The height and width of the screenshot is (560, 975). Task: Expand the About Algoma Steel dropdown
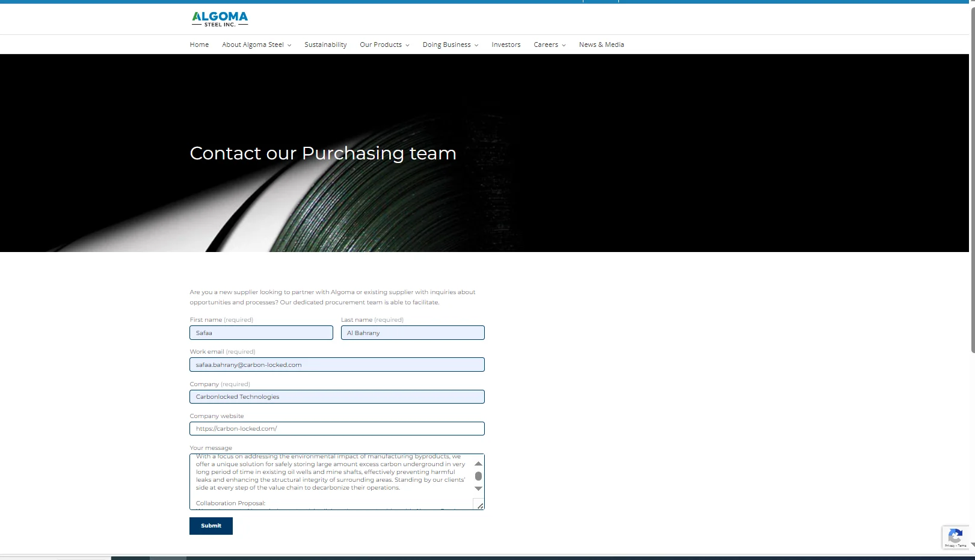(257, 45)
